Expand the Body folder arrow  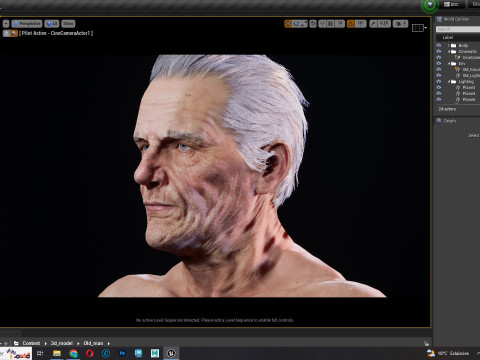point(449,45)
